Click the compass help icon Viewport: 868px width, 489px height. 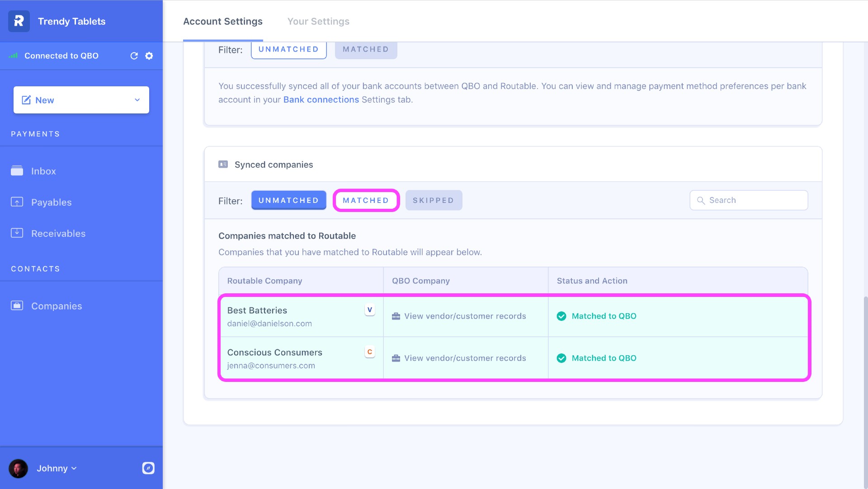[x=148, y=468]
